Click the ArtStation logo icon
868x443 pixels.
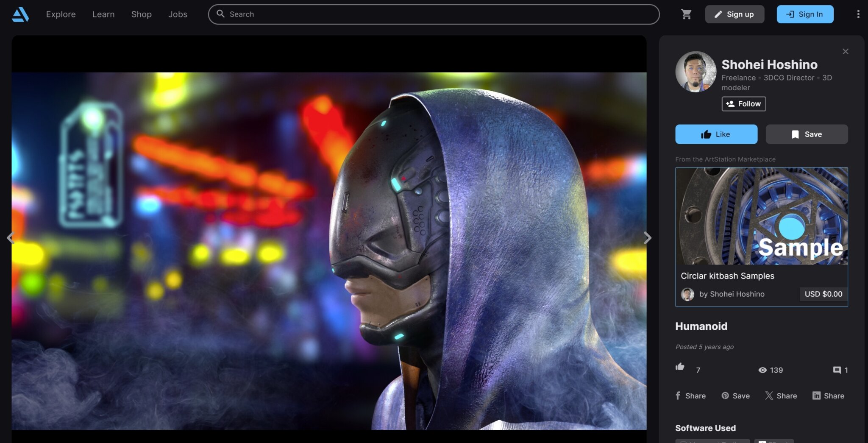pos(20,14)
